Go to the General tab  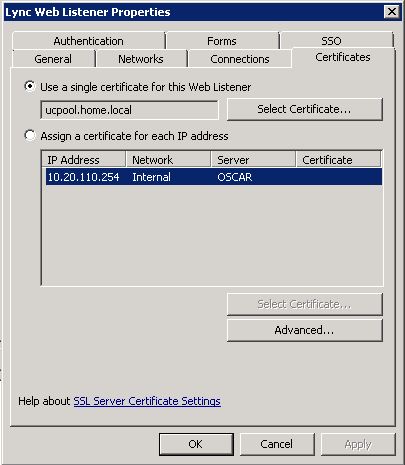(53, 59)
